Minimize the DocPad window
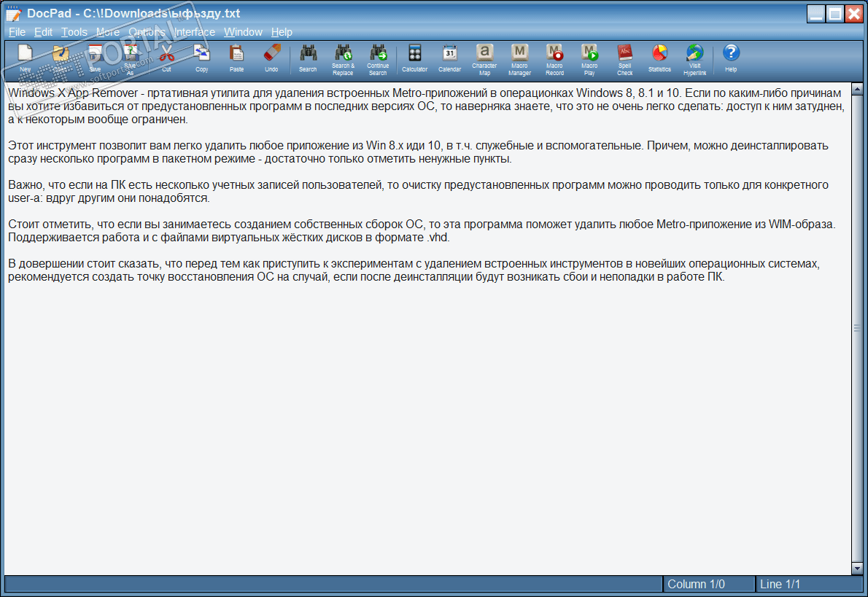This screenshot has width=868, height=597. (816, 13)
